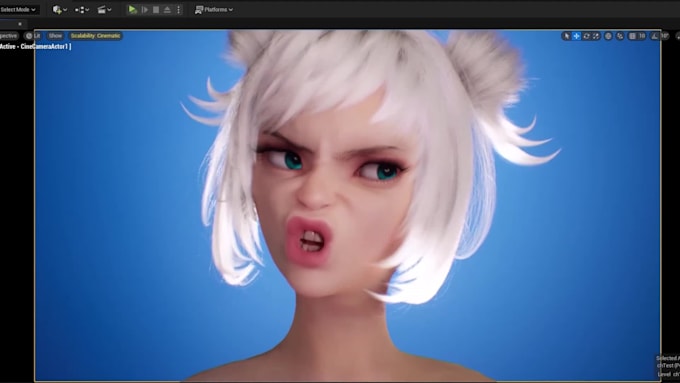Activate the Rotate gizmo tool
The image size is (680, 383).
coord(586,36)
